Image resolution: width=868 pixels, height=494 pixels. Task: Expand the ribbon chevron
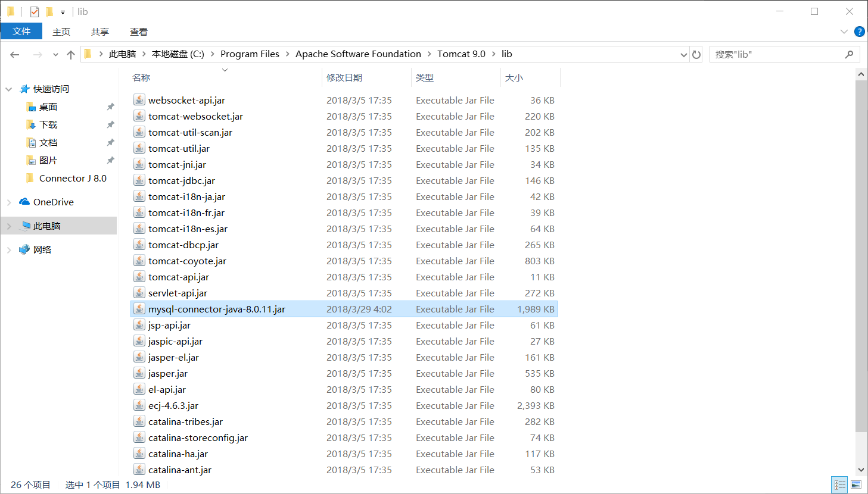[x=844, y=32]
